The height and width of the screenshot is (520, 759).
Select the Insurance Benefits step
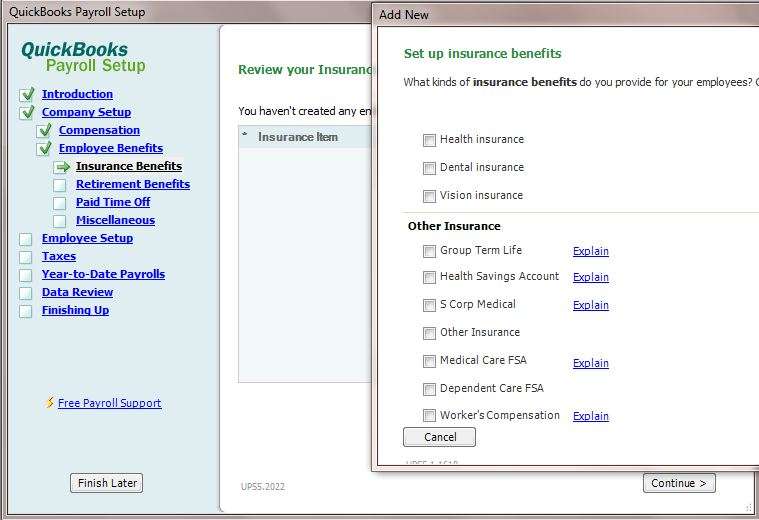pyautogui.click(x=129, y=166)
